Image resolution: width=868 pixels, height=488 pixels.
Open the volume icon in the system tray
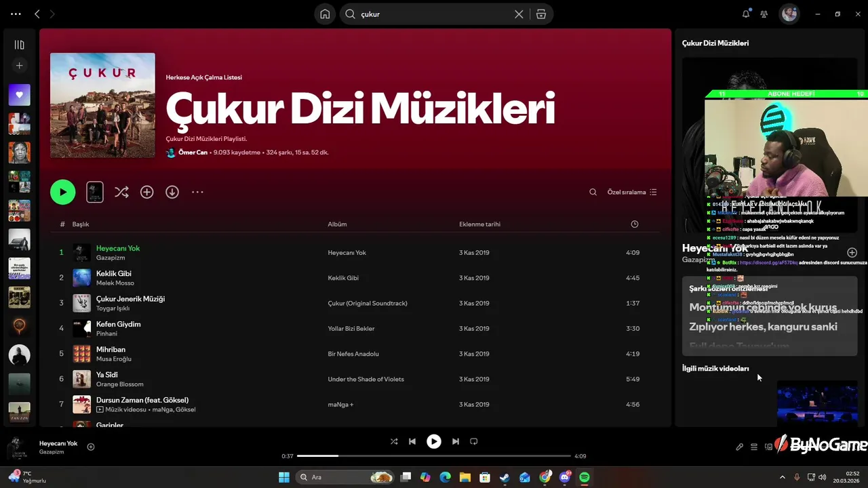(x=823, y=477)
